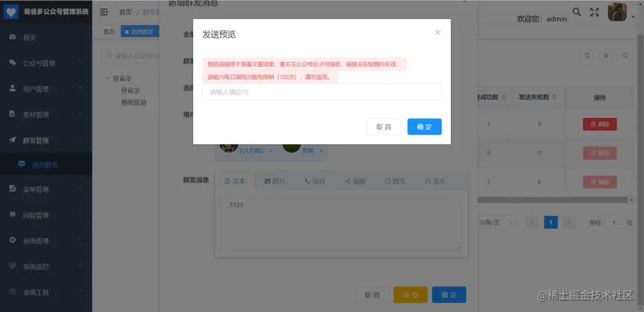Click the refresh icon above the table
Image resolution: width=644 pixels, height=312 pixels.
coord(587,56)
